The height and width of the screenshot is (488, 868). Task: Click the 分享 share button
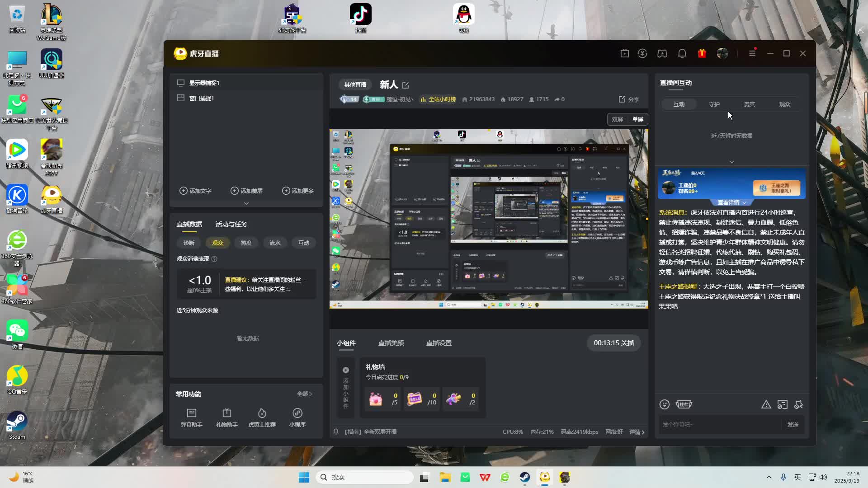click(x=628, y=99)
